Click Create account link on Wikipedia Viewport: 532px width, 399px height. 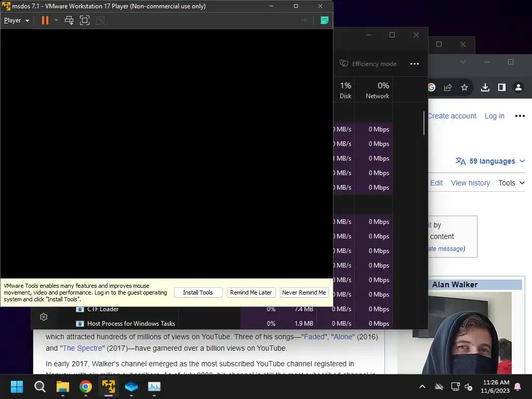tap(452, 116)
